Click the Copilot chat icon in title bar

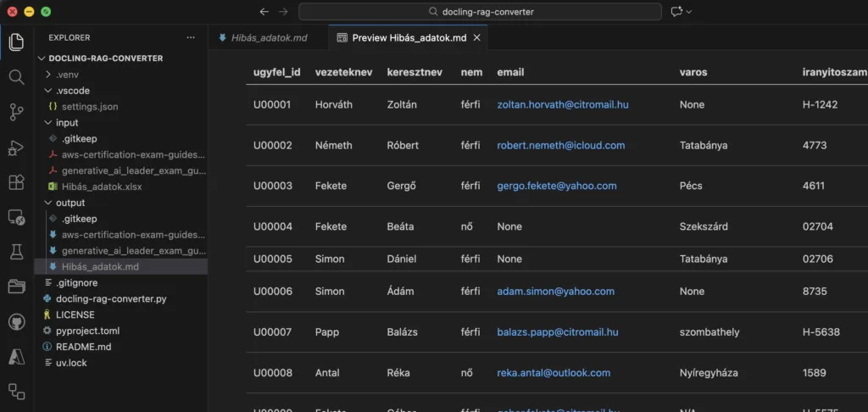676,12
